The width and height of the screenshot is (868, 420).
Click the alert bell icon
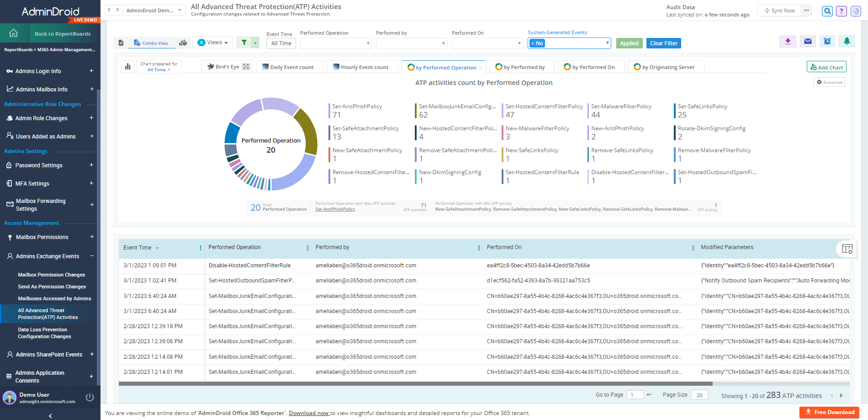click(847, 42)
